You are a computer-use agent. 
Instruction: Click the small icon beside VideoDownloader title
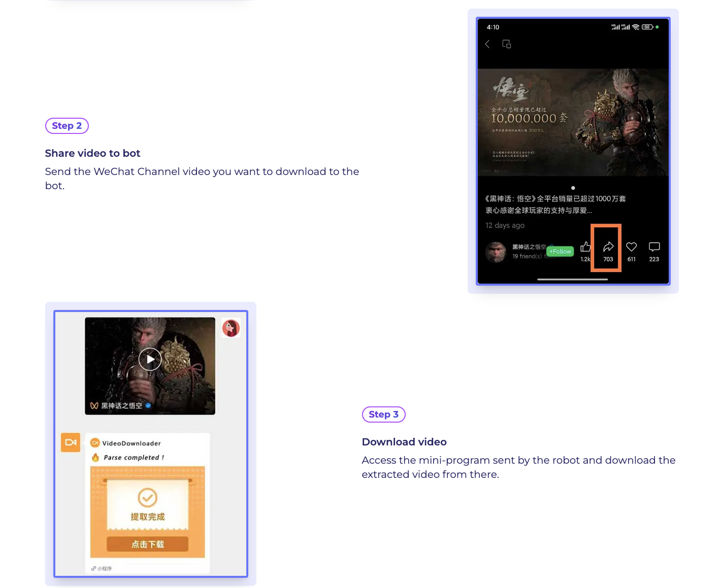[x=95, y=443]
